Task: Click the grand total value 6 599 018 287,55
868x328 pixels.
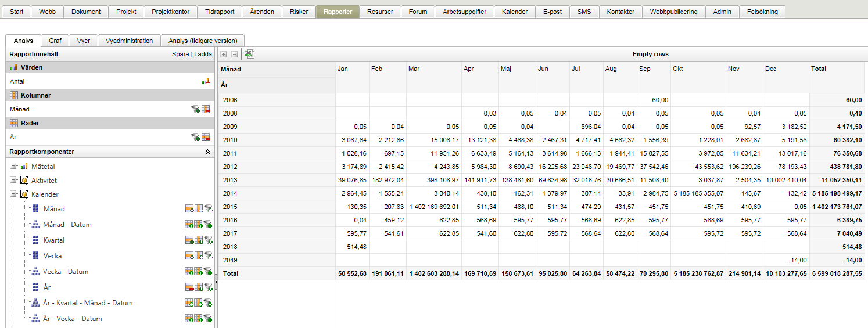Action: tap(836, 273)
